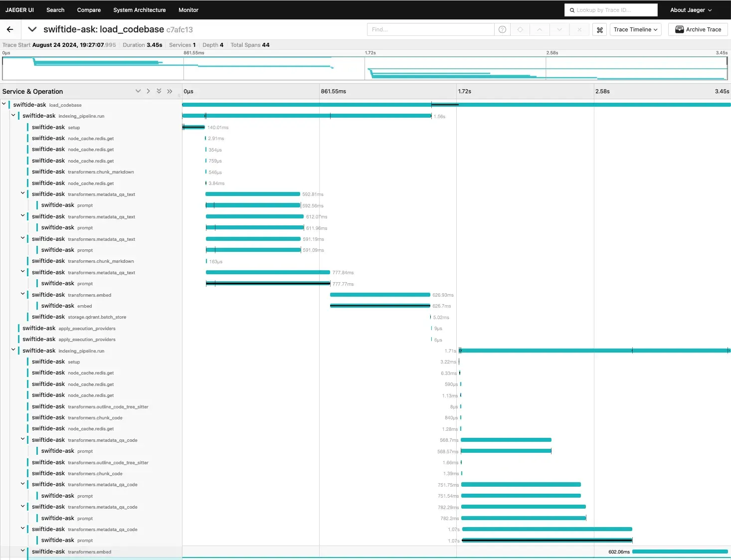731x560 pixels.
Task: Clear the find field with the X icon
Action: click(x=579, y=29)
